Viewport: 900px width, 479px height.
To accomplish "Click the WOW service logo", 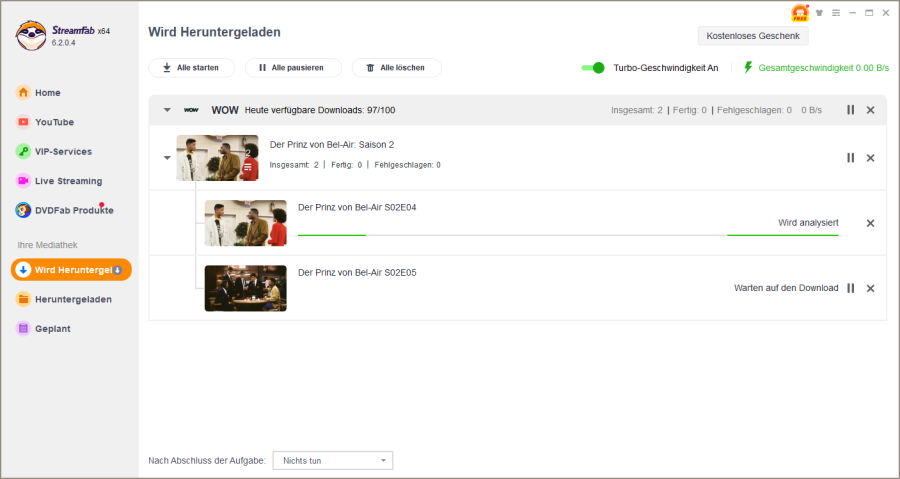I will click(191, 110).
